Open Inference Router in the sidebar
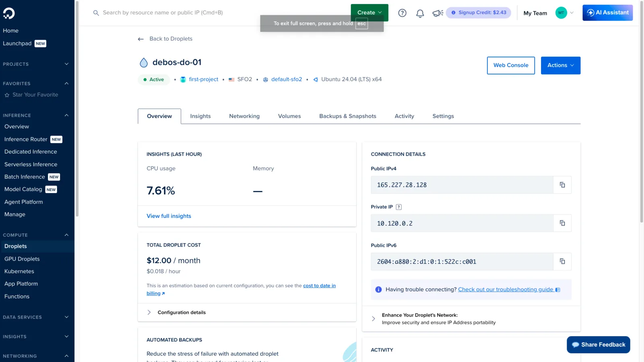 coord(26,140)
